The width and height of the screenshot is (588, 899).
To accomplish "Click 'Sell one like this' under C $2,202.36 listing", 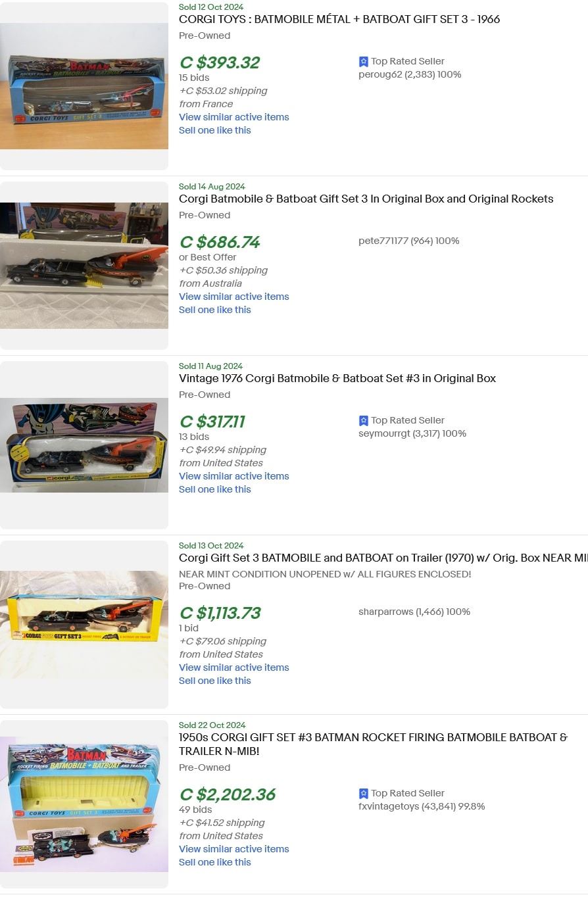I will coord(215,862).
